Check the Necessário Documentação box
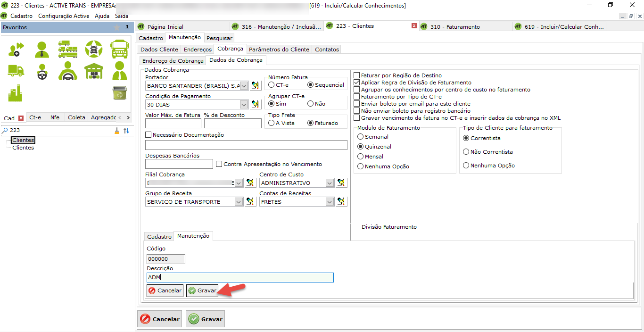 (149, 135)
